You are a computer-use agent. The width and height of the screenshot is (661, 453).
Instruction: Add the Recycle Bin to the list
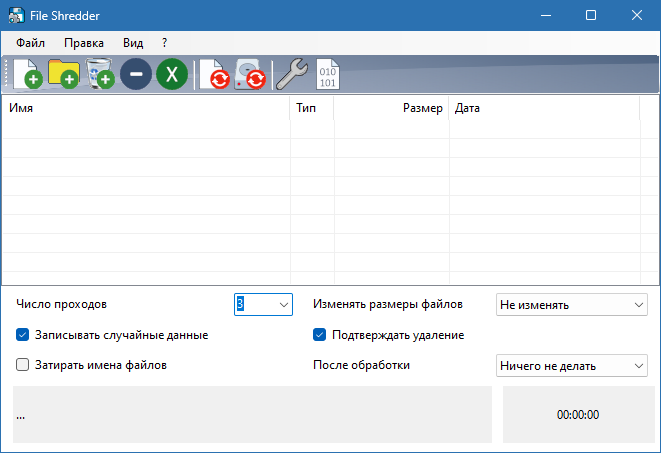click(100, 74)
